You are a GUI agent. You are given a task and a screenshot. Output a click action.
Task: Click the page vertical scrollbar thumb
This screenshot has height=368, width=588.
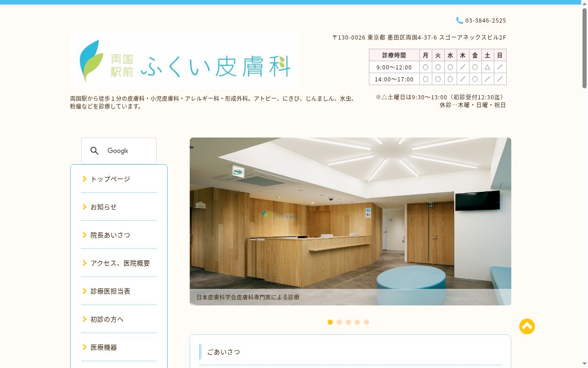(x=584, y=48)
